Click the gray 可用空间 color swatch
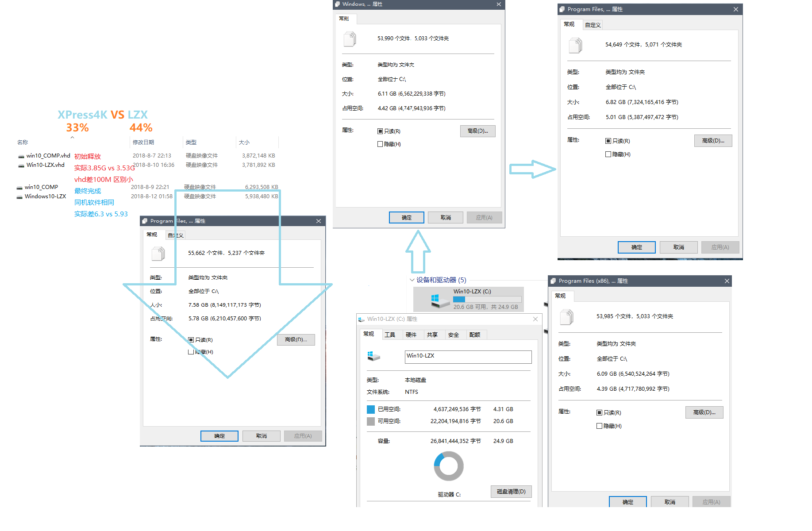The image size is (812, 531). tap(371, 421)
